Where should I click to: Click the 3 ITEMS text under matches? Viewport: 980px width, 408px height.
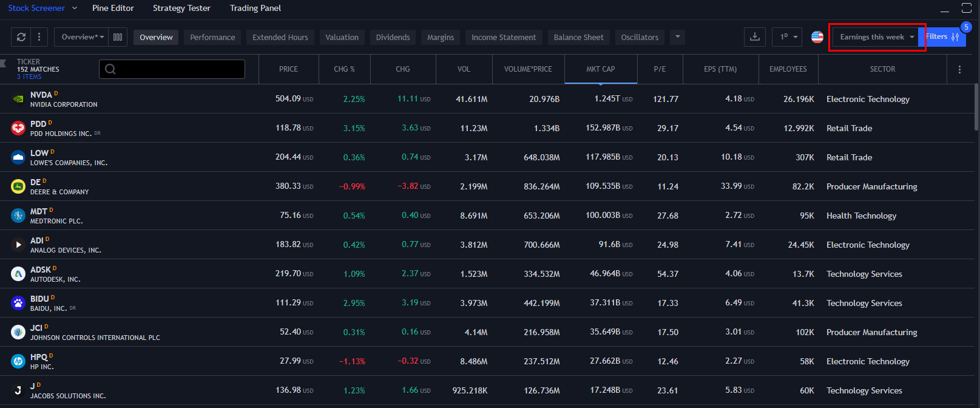point(29,77)
